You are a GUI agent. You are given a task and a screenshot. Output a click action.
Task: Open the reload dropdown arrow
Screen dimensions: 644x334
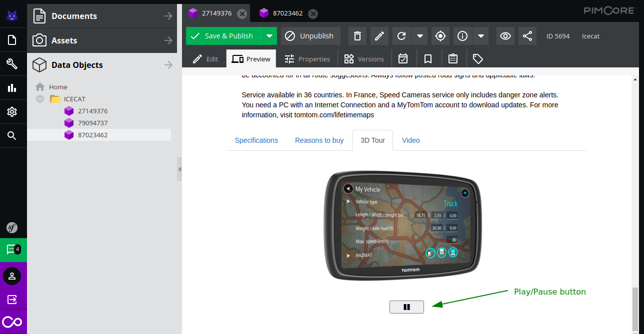coord(419,36)
